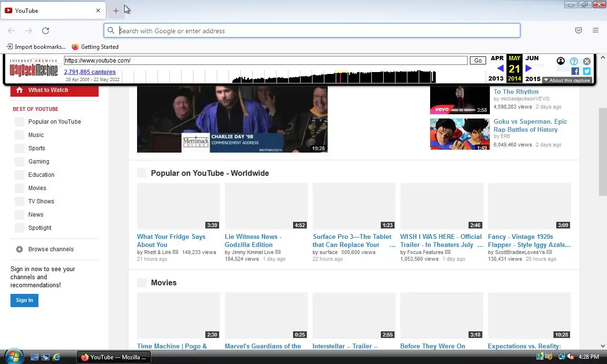
Task: Go to previous capture with left blue arrow
Action: [500, 68]
